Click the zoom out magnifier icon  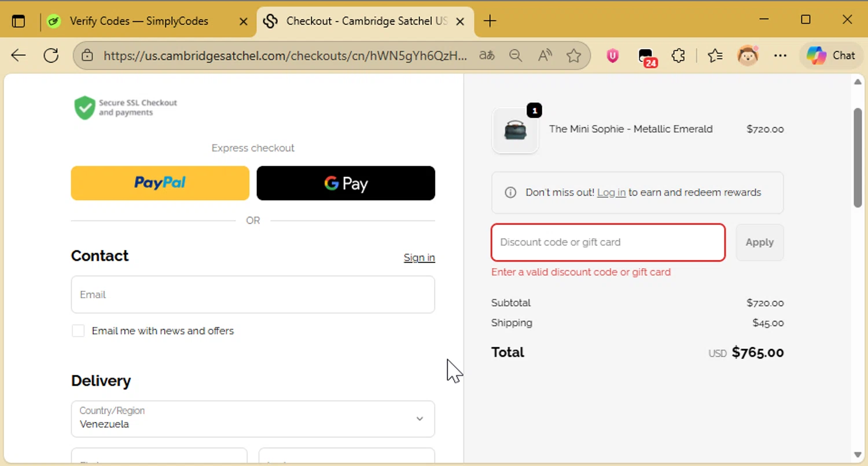point(516,56)
